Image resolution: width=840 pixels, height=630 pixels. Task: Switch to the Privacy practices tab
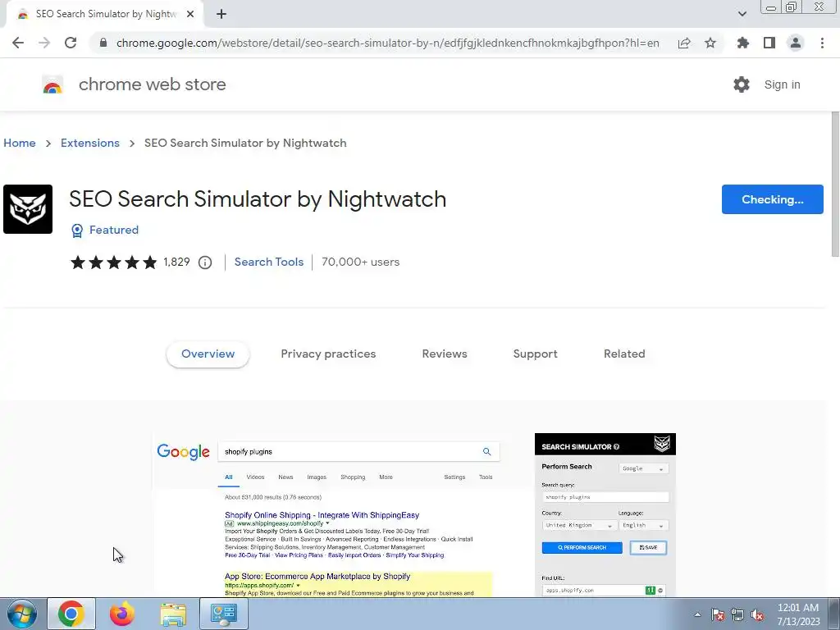(328, 354)
